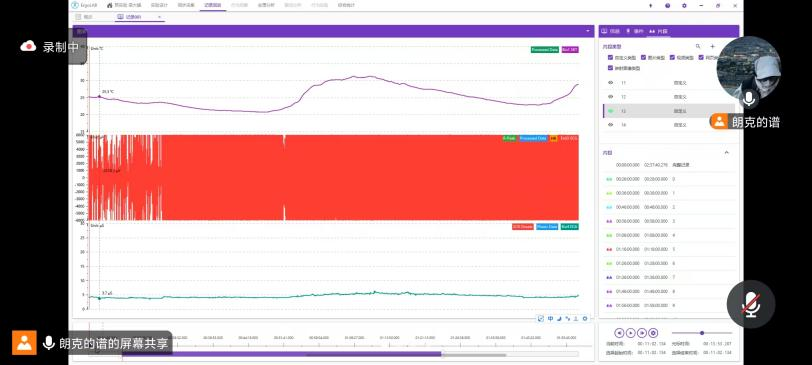This screenshot has height=365, width=812.
Task: Open the chart panel purple header dropdown arrow
Action: 588,31
